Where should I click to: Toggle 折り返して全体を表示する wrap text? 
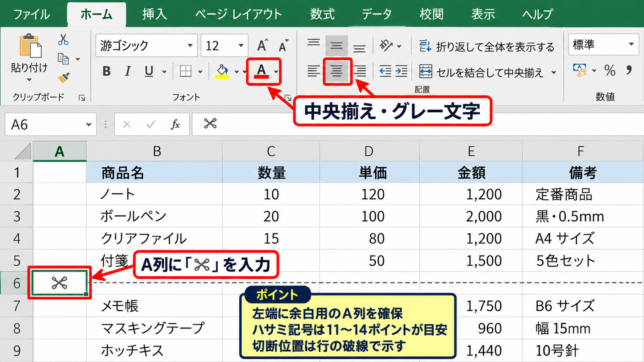[x=487, y=47]
